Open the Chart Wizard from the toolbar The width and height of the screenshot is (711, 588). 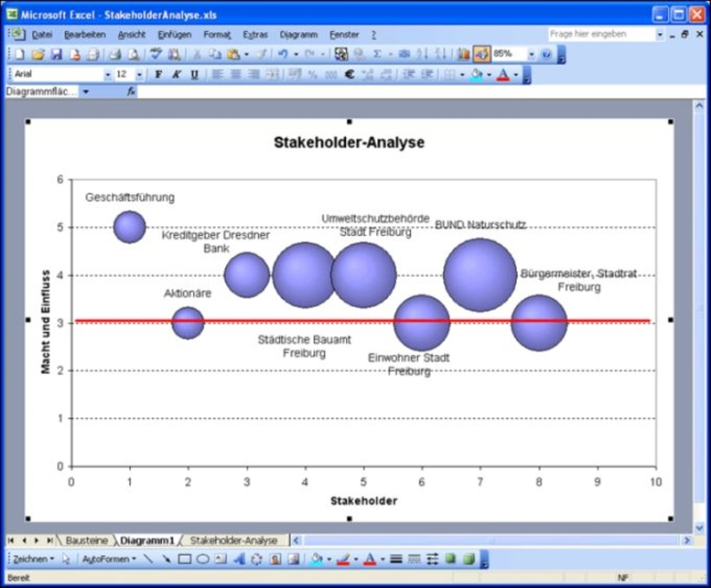pos(464,55)
